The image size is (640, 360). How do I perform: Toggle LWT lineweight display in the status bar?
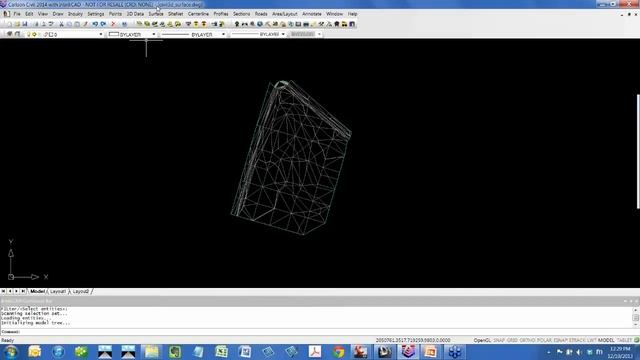(x=592, y=340)
